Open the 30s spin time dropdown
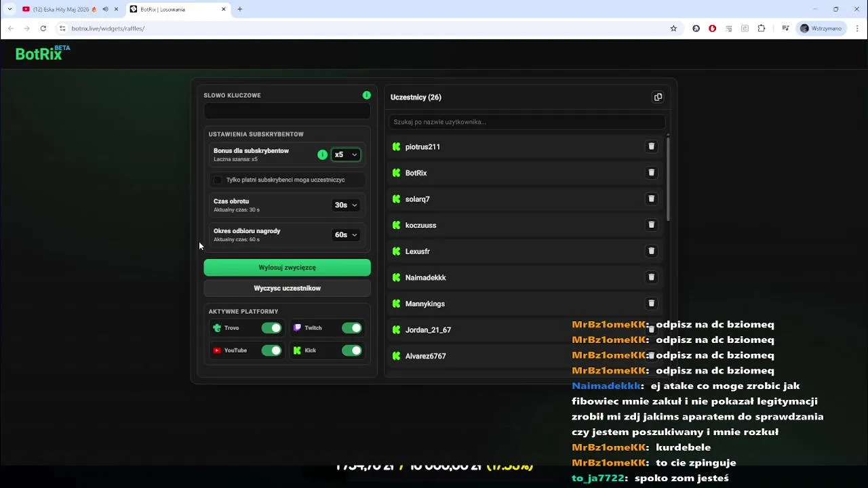Image resolution: width=868 pixels, height=488 pixels. 346,205
